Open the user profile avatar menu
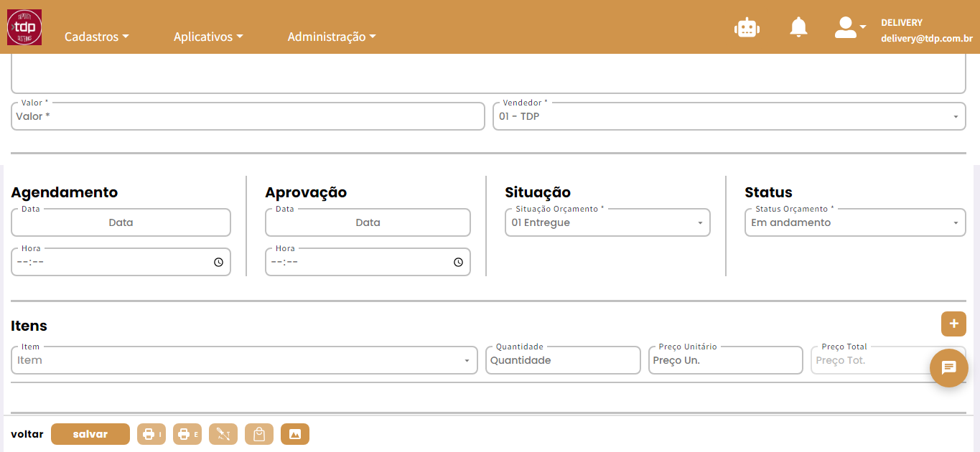The width and height of the screenshot is (980, 452). 850,27
